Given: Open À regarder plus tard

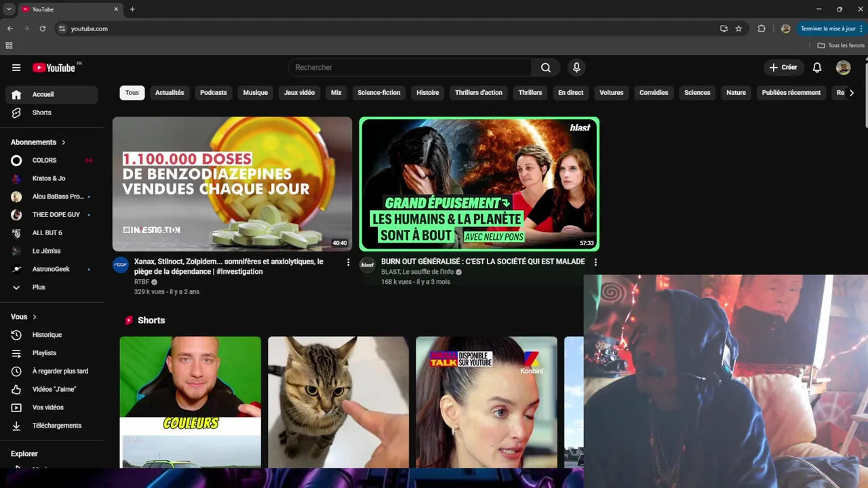Looking at the screenshot, I should point(52,371).
